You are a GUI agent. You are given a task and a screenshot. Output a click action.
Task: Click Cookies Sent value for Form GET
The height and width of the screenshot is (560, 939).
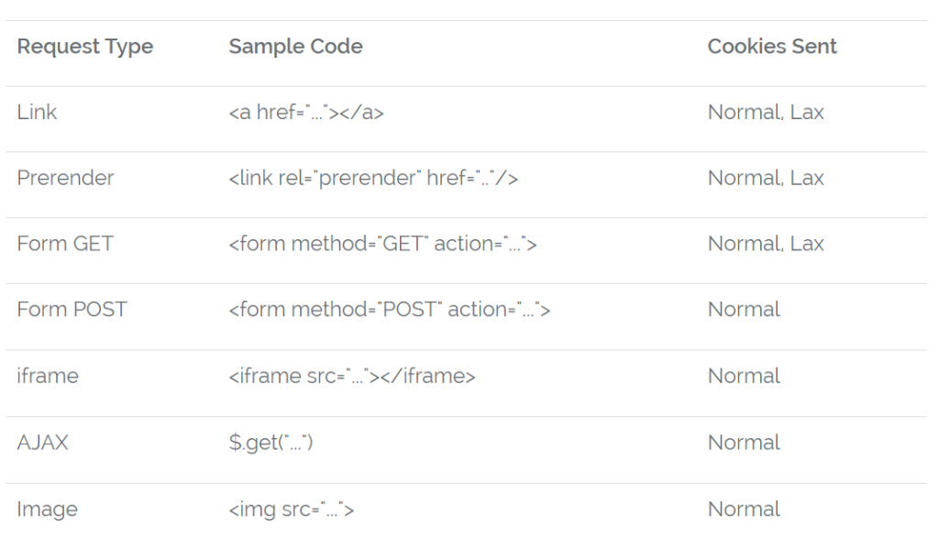[766, 244]
